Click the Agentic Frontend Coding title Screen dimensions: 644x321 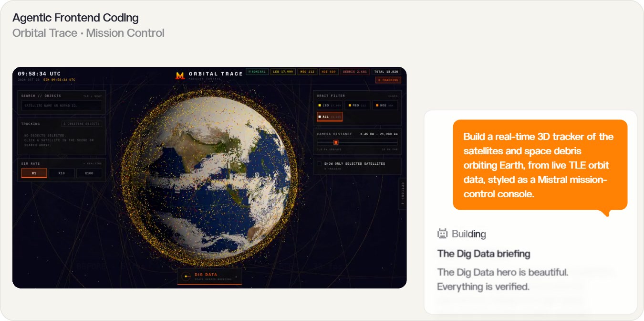(x=75, y=18)
